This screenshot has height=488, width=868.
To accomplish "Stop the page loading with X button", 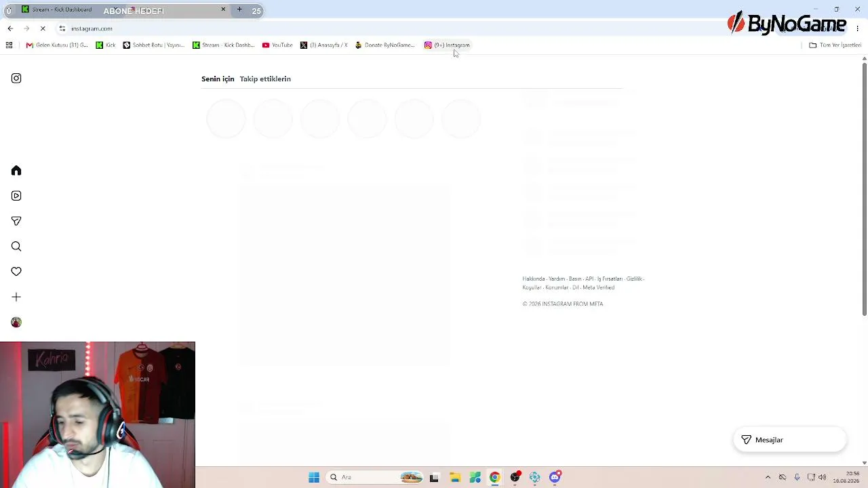I will [x=43, y=28].
